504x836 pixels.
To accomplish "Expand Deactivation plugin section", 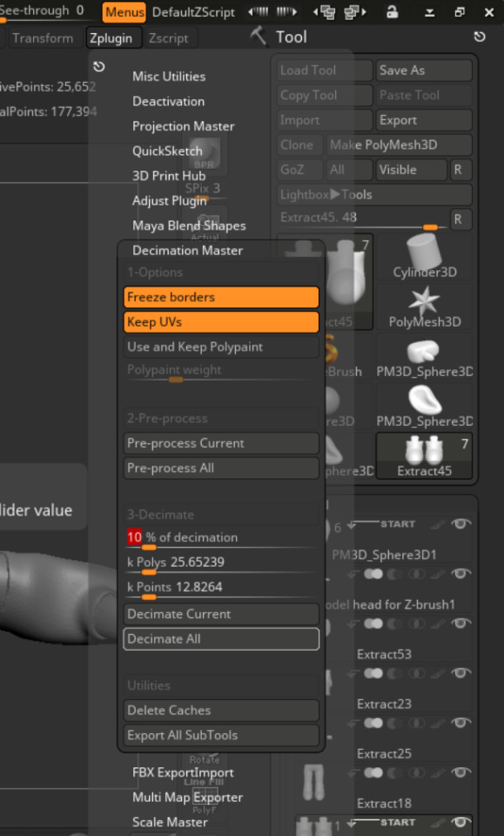I will point(168,101).
